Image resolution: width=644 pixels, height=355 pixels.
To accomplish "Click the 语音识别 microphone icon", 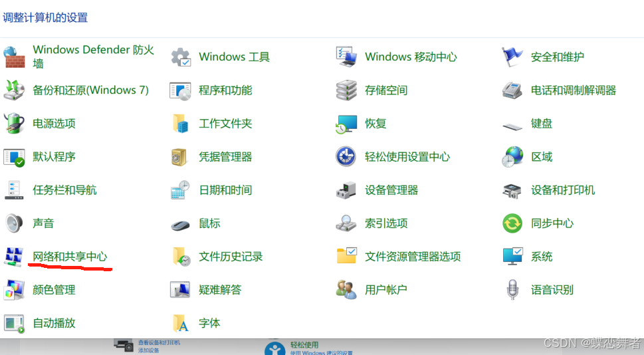I will tap(512, 290).
